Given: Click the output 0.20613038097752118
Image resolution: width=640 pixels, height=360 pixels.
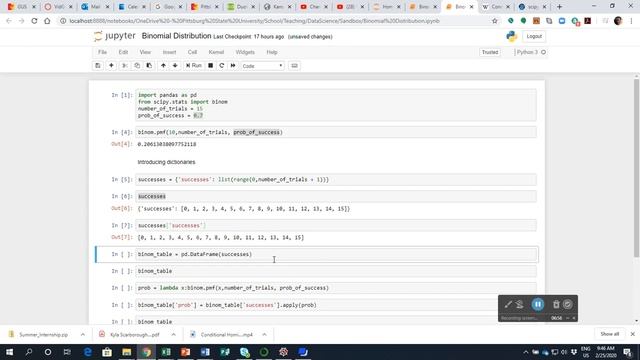Looking at the screenshot, I should [x=167, y=144].
